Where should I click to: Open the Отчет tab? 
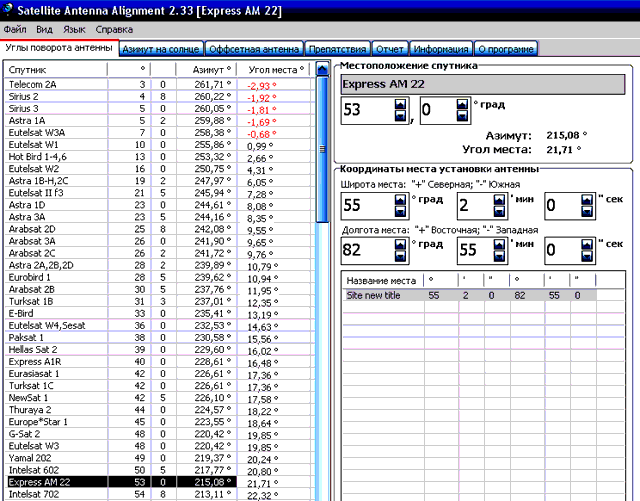pyautogui.click(x=390, y=49)
